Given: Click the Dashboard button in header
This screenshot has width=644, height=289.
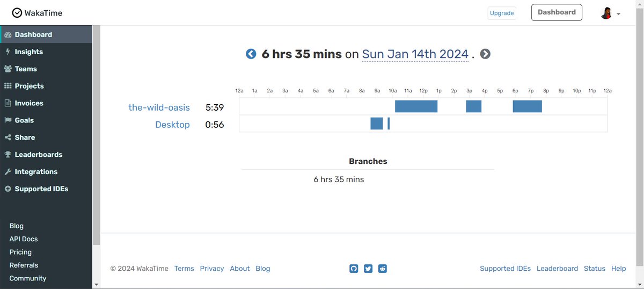Looking at the screenshot, I should pyautogui.click(x=557, y=12).
